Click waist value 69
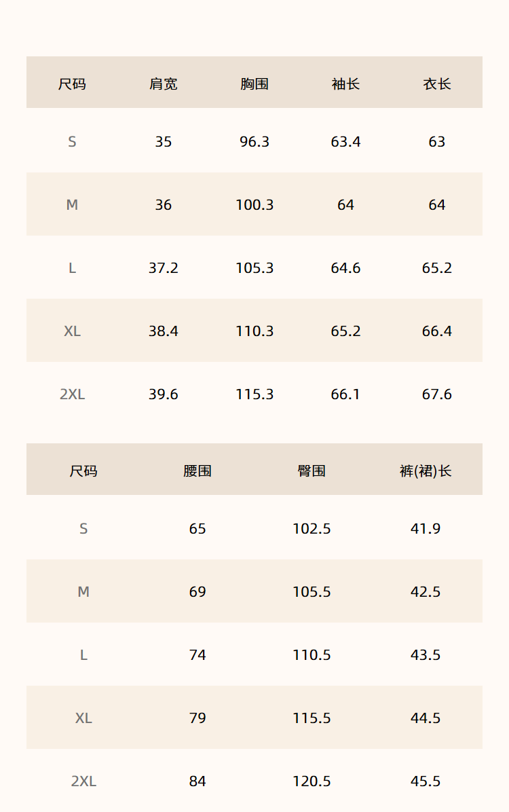This screenshot has width=509, height=812. (197, 591)
